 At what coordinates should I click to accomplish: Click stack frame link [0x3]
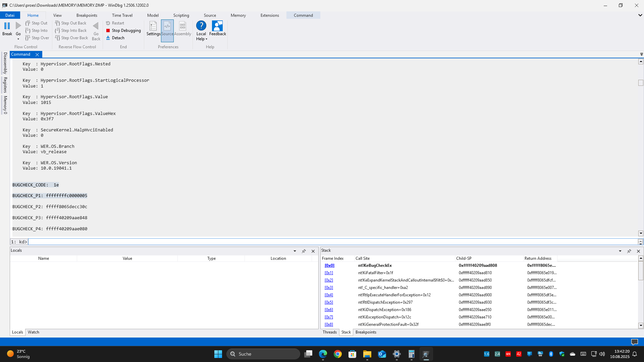click(x=329, y=288)
